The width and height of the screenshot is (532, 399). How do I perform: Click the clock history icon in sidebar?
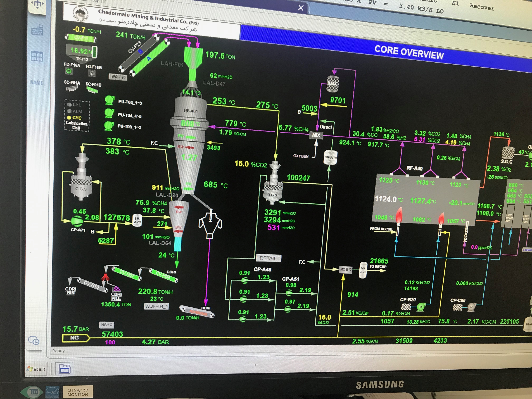(34, 341)
